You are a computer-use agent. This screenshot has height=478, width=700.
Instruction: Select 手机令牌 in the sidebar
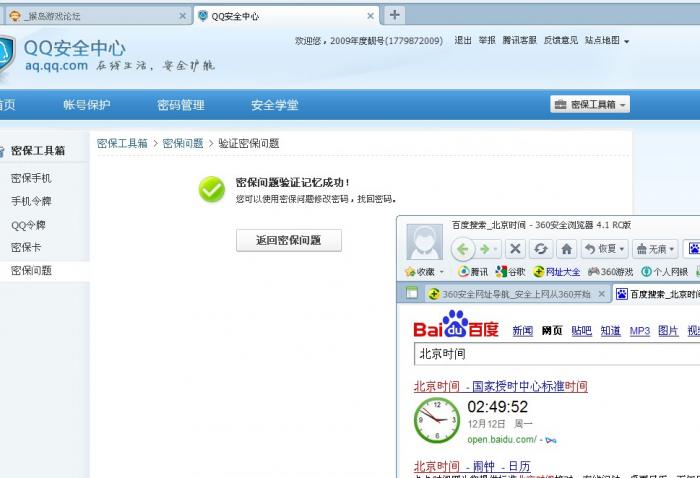pyautogui.click(x=31, y=201)
